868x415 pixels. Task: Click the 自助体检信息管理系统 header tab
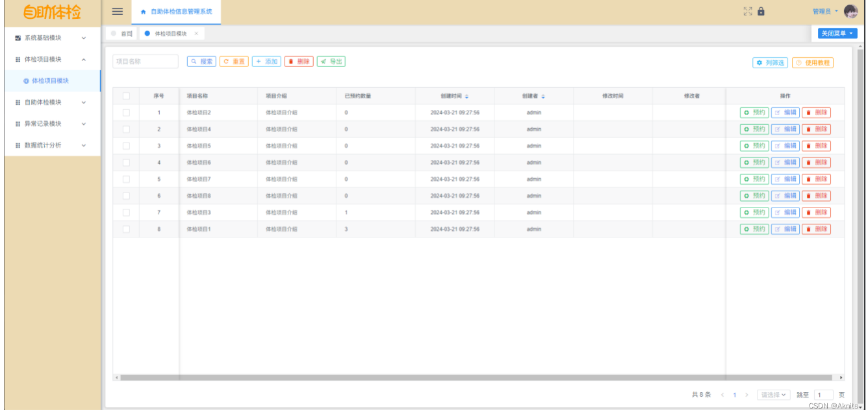click(176, 12)
